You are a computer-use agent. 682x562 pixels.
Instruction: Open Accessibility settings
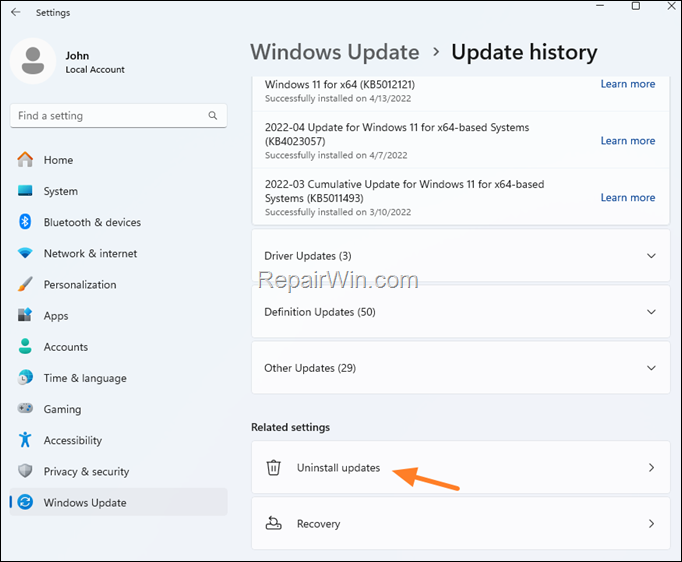click(x=118, y=440)
